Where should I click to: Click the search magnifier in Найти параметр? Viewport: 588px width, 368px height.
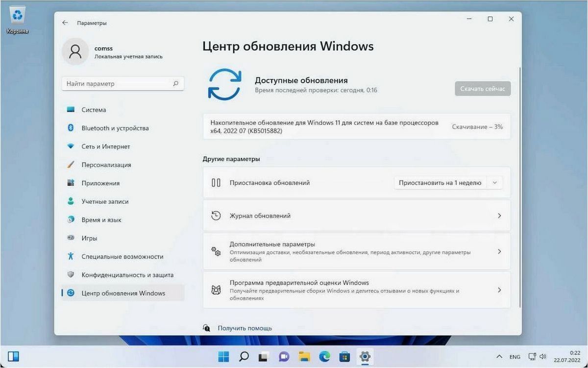click(x=176, y=84)
